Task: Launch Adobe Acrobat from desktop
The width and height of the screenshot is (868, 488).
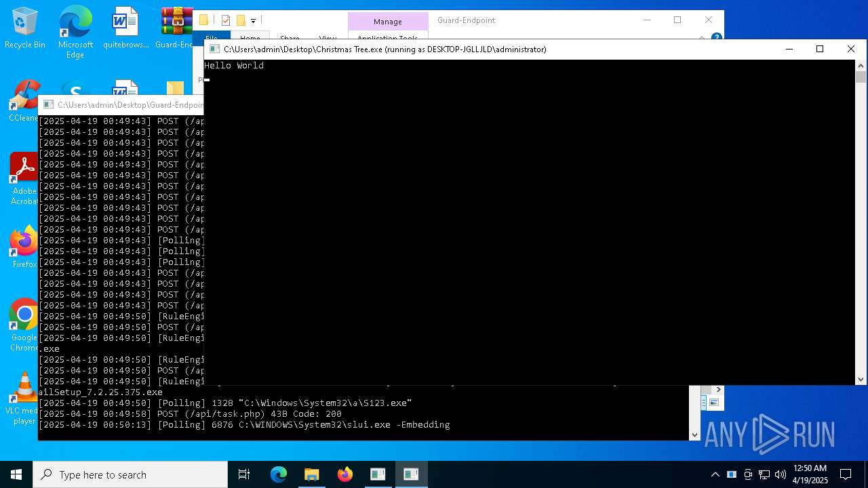Action: (24, 179)
